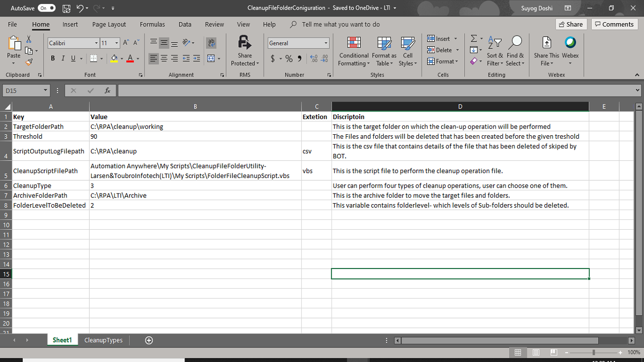
Task: Open the Comments button
Action: tap(614, 24)
